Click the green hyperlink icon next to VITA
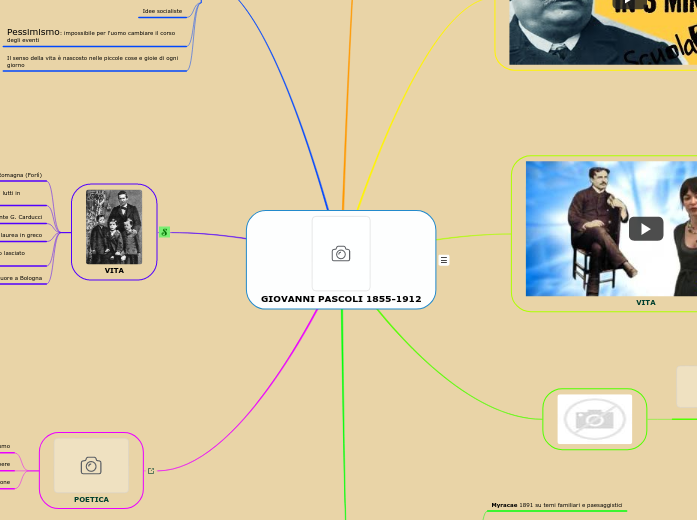 (x=164, y=232)
